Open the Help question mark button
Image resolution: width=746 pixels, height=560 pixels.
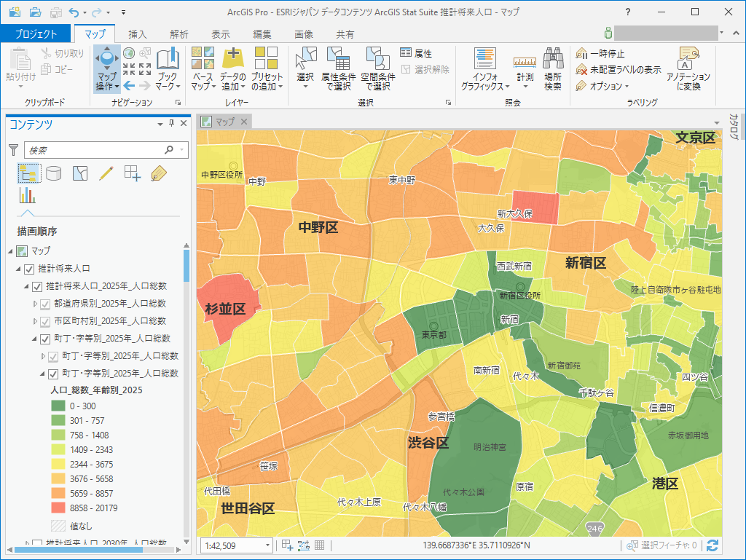[628, 12]
